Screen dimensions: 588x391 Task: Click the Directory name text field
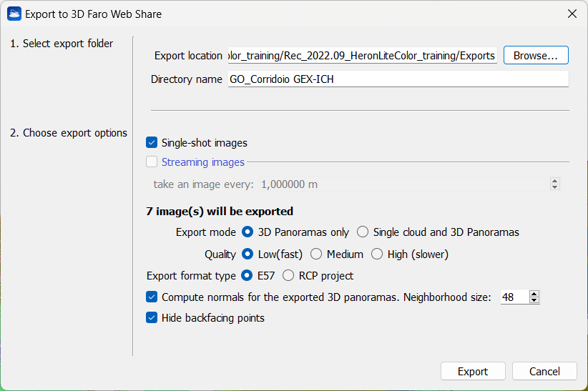point(397,79)
